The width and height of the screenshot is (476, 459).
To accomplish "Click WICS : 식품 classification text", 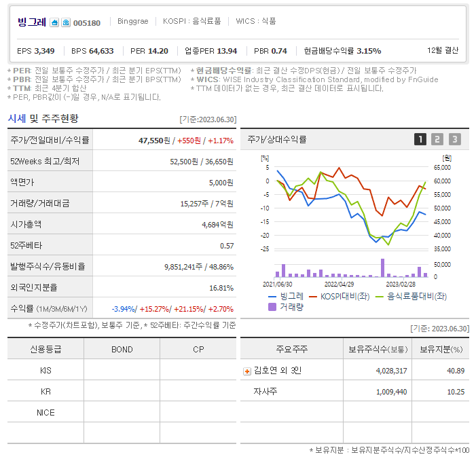I will (x=256, y=21).
